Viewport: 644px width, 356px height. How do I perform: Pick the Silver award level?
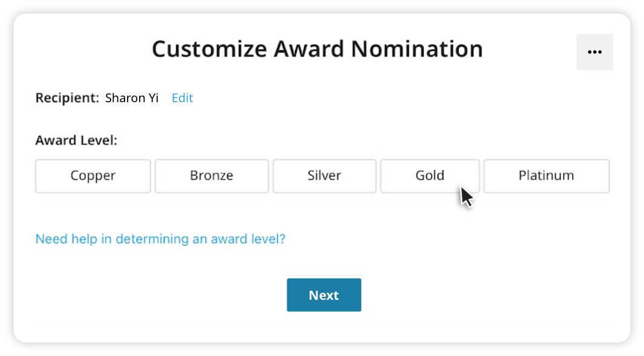click(x=324, y=176)
